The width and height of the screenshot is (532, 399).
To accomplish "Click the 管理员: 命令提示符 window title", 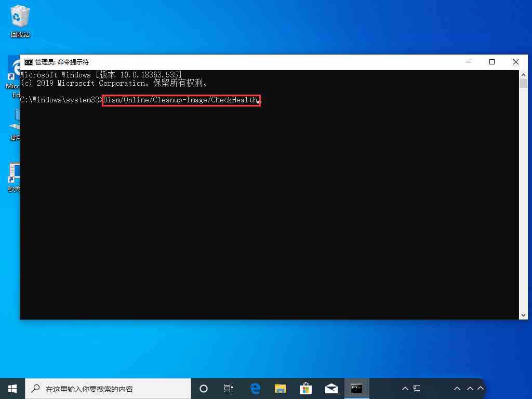I will (x=62, y=62).
